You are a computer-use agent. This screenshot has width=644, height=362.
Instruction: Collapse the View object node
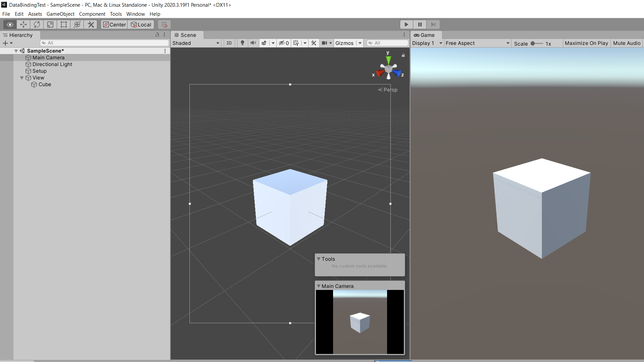(x=22, y=78)
